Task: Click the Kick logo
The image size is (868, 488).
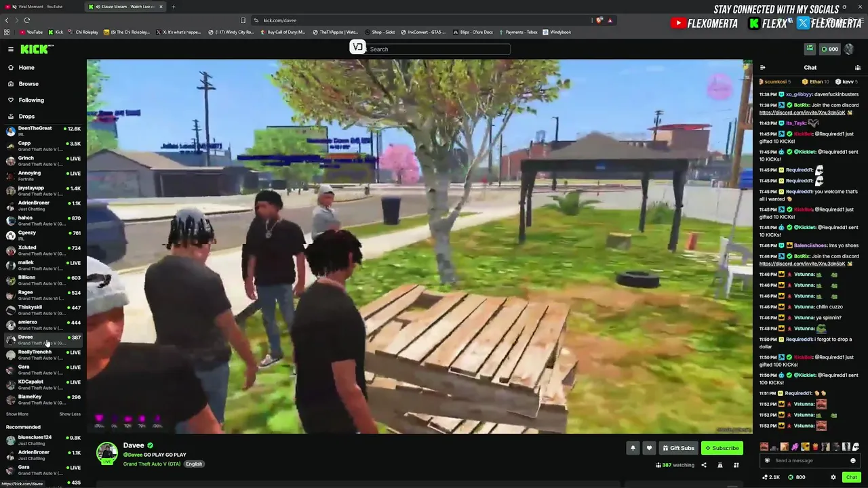Action: tap(37, 49)
